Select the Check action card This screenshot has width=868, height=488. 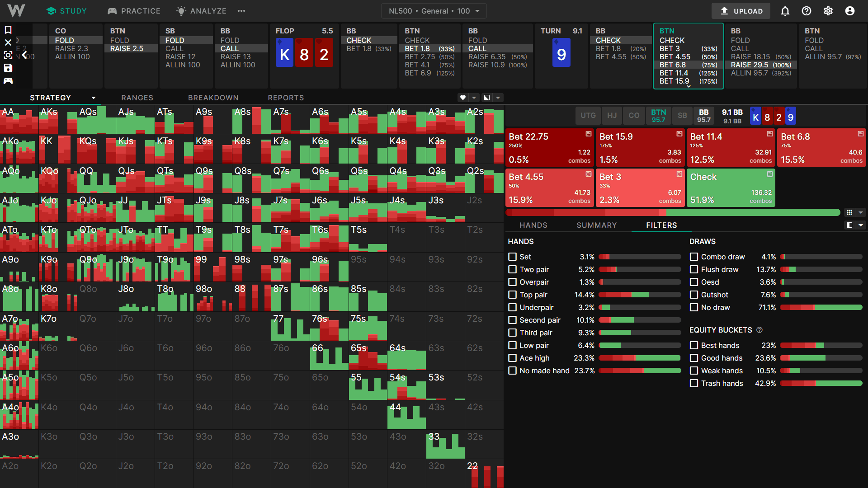[x=730, y=188]
